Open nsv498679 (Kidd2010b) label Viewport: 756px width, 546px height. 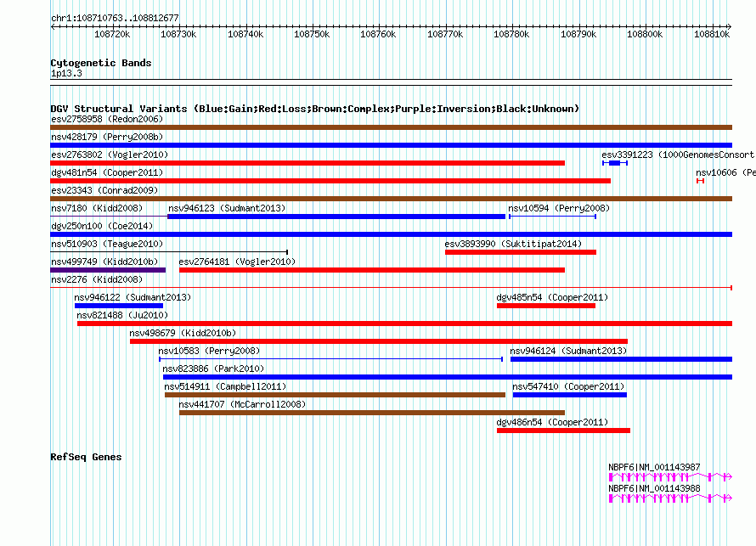[x=183, y=333]
